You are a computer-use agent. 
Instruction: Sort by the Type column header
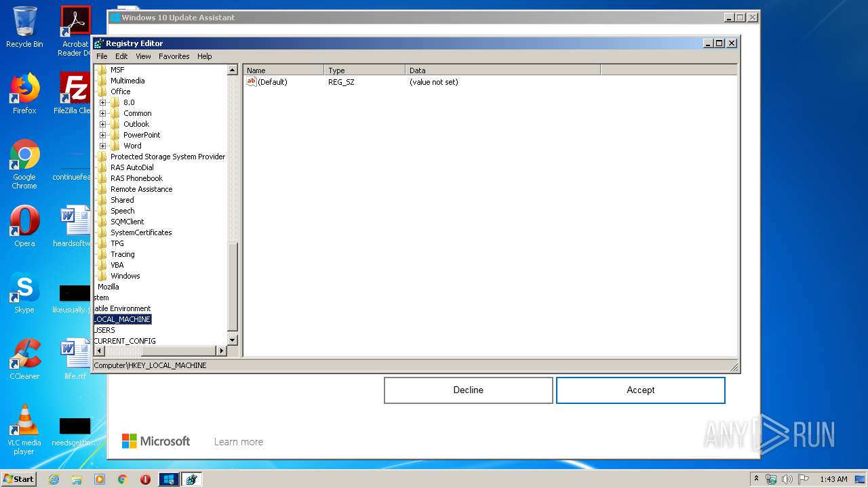click(365, 70)
